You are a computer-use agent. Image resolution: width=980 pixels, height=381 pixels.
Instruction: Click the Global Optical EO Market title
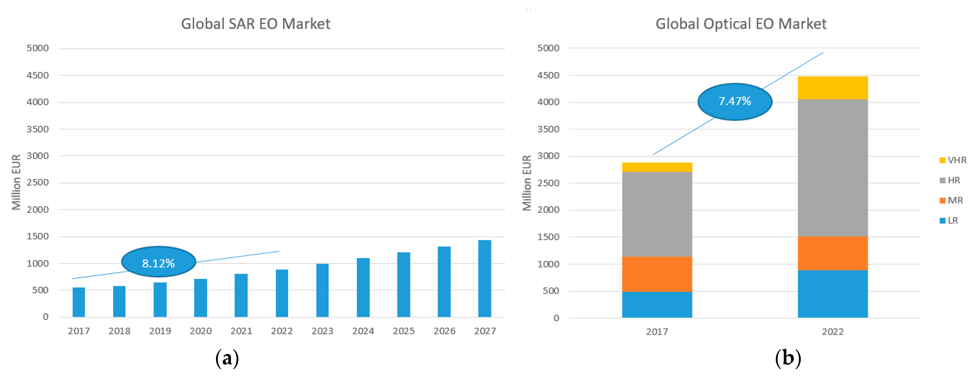click(741, 24)
